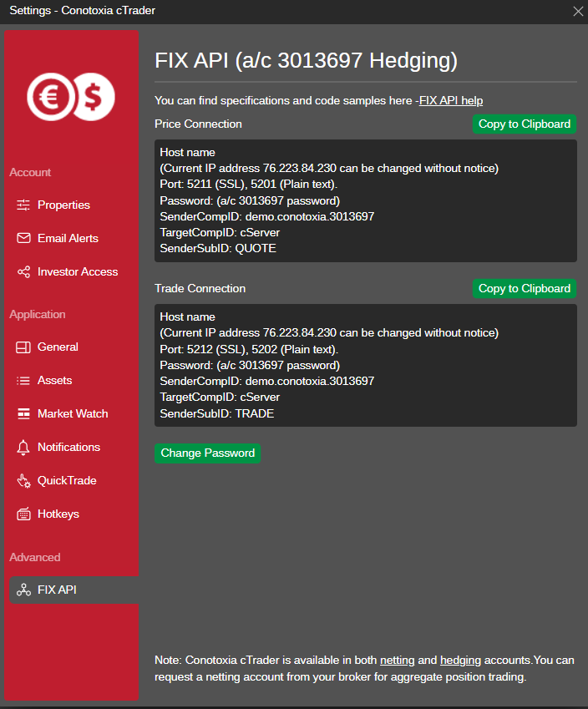Image resolution: width=588 pixels, height=709 pixels.
Task: Click Price Connection Password line
Action: pyautogui.click(x=250, y=200)
